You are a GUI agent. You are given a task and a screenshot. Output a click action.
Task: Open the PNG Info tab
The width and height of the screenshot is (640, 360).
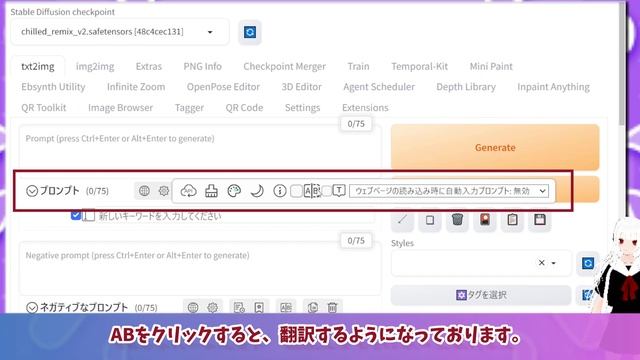(202, 66)
